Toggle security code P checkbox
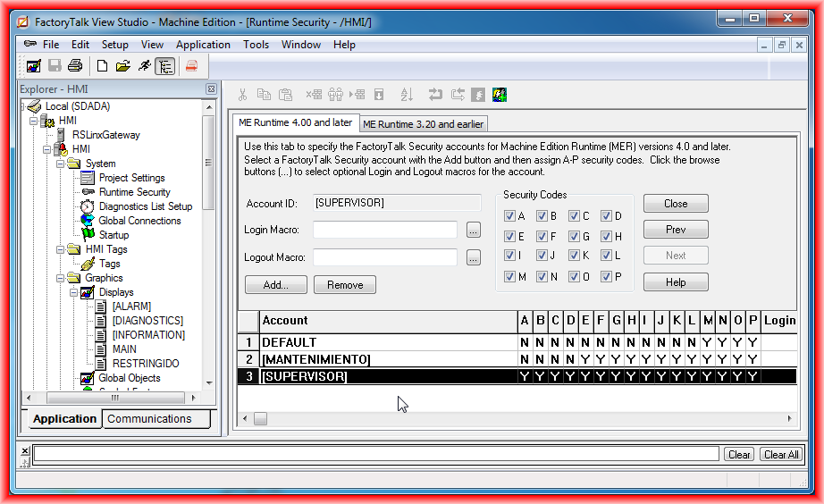This screenshot has width=824, height=504. [606, 277]
